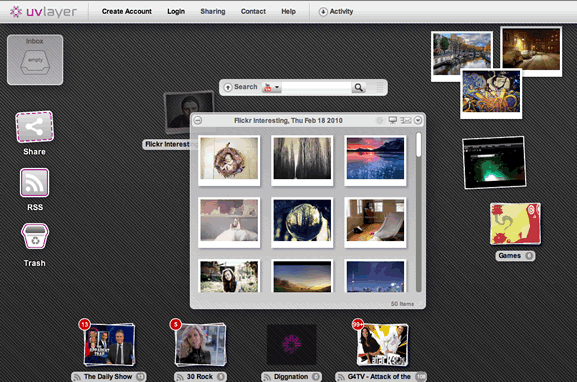
Task: Collapse the Search bar with up-arrow icon
Action: point(228,87)
